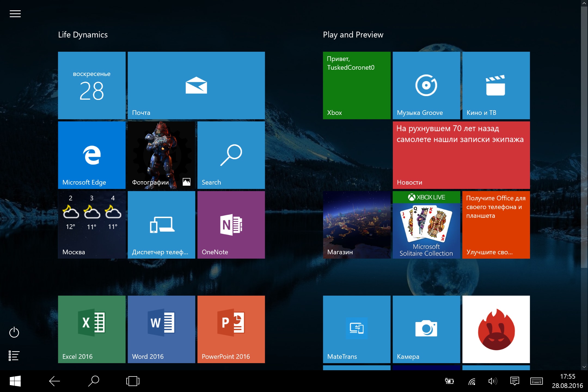Launch Microsoft Edge tile
588x392 pixels.
click(92, 155)
